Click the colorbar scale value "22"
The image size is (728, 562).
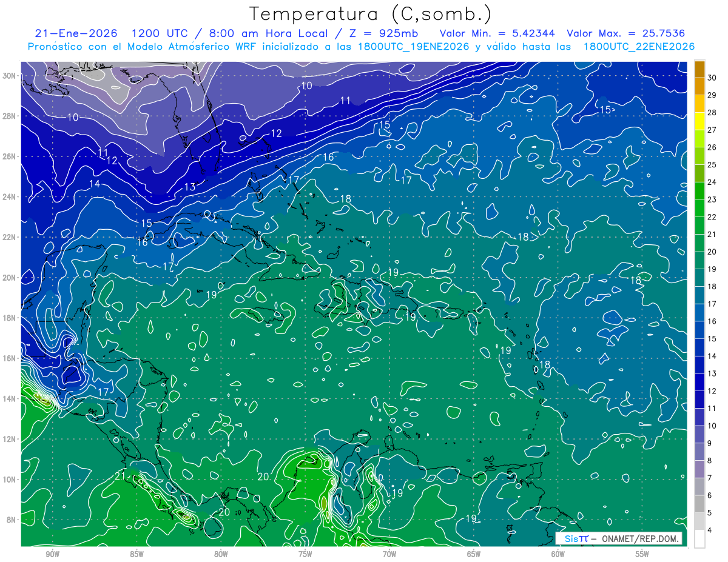coord(712,216)
